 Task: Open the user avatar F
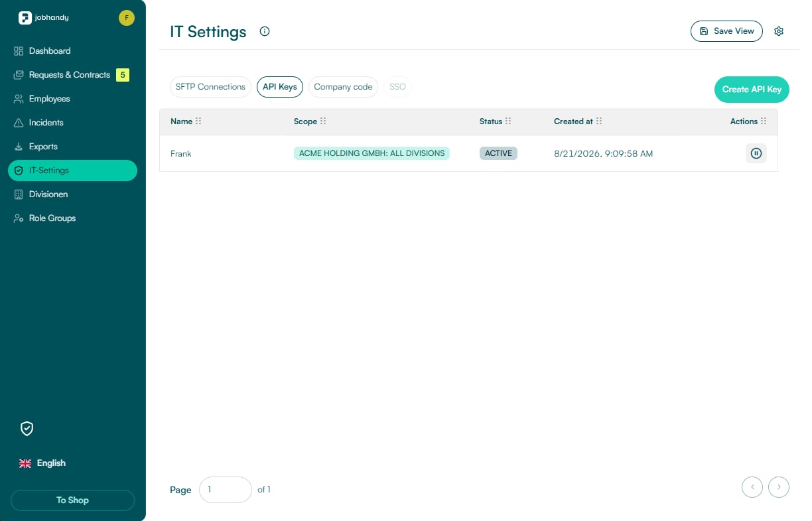click(x=127, y=18)
